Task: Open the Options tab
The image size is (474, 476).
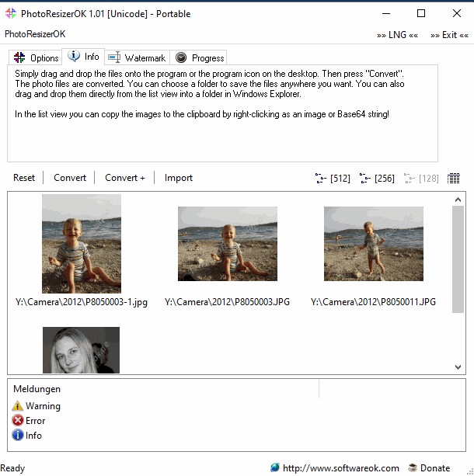Action: 36,57
